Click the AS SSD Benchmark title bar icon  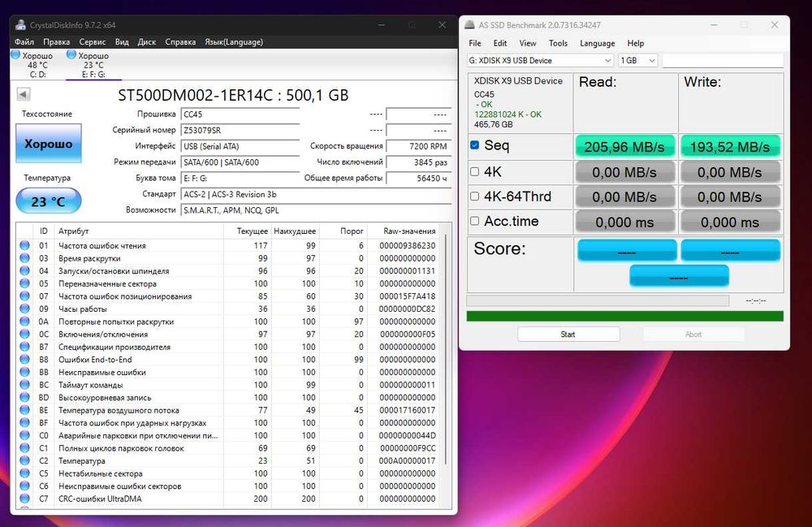click(469, 25)
